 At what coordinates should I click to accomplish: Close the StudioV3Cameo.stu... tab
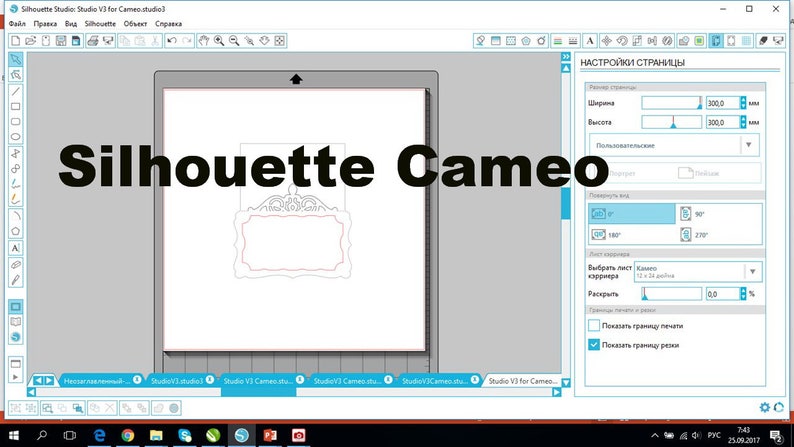click(x=474, y=380)
